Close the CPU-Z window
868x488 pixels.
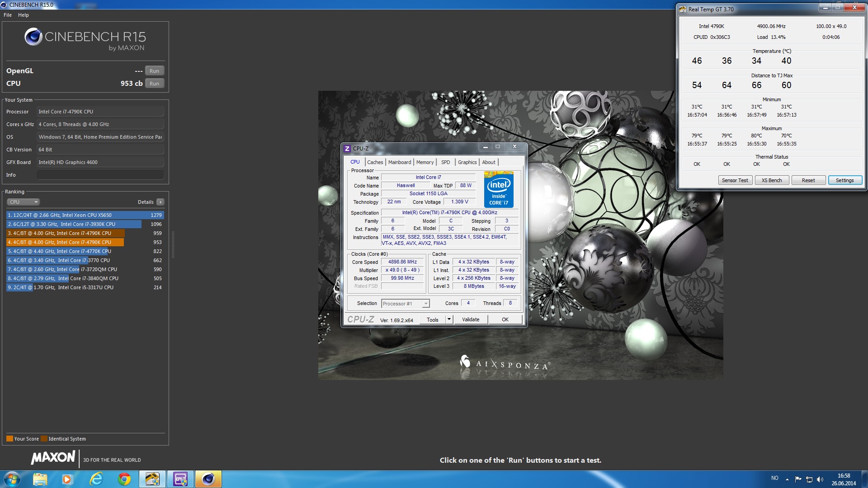(x=514, y=147)
